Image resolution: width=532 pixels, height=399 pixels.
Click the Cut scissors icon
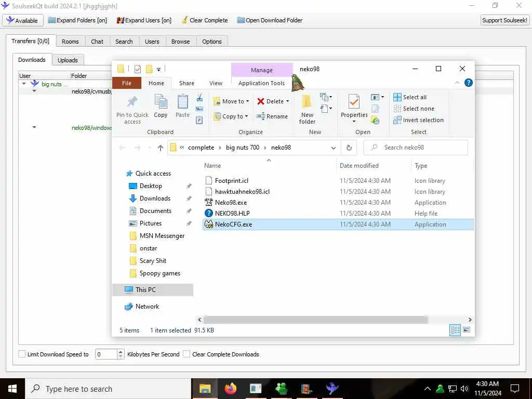[x=199, y=98]
